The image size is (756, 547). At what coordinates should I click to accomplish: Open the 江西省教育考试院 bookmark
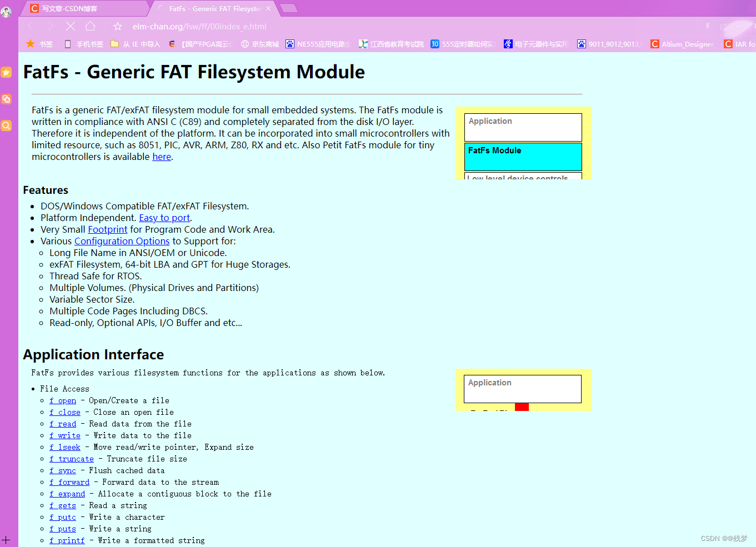[x=391, y=44]
